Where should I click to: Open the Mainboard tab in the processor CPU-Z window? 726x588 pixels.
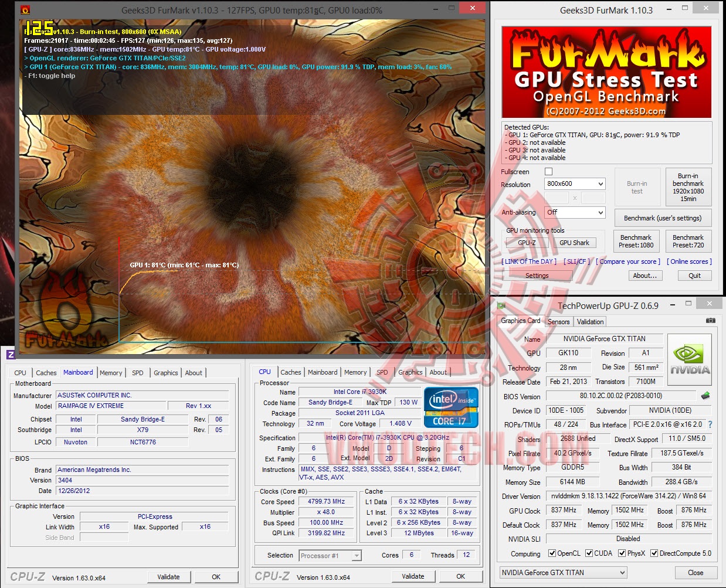click(323, 372)
